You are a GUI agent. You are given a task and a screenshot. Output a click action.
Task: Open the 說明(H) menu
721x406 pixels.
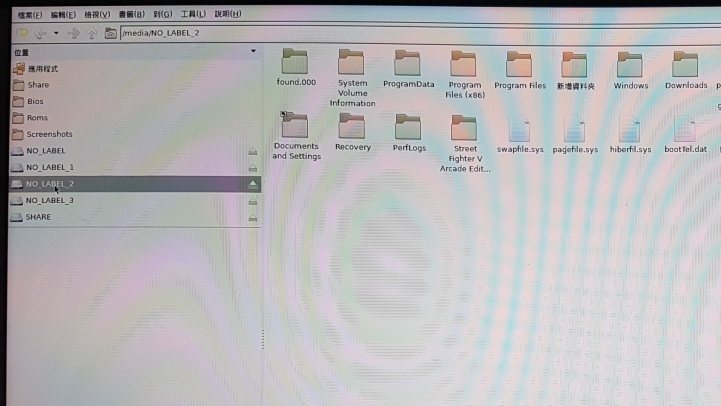228,14
